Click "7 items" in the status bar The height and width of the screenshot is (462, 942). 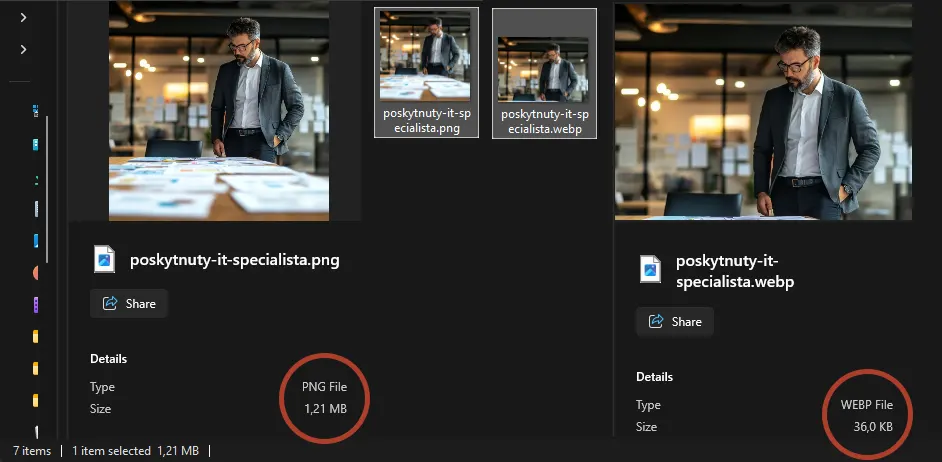33,451
